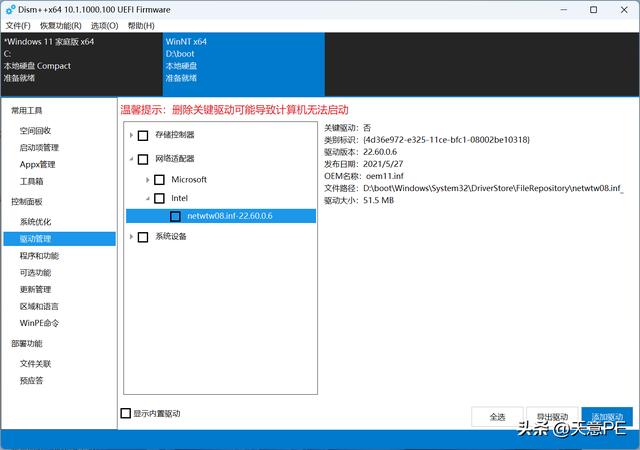The width and height of the screenshot is (640, 450).
Task: Collapse the 网络适配器 tree node
Action: pos(131,158)
